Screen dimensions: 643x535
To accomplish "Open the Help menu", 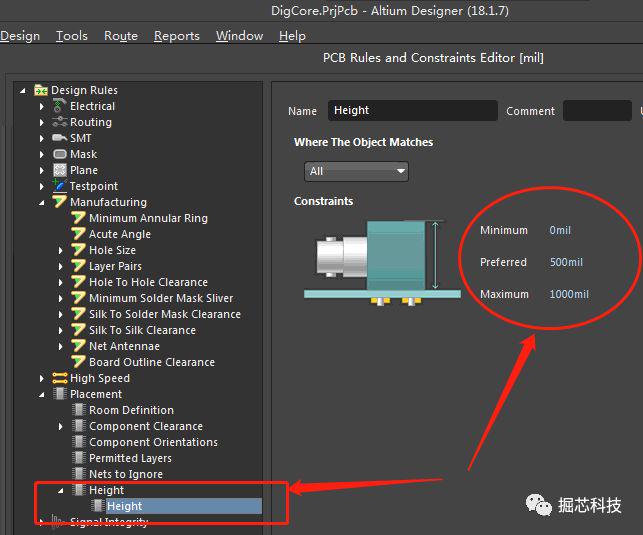I will tap(292, 36).
